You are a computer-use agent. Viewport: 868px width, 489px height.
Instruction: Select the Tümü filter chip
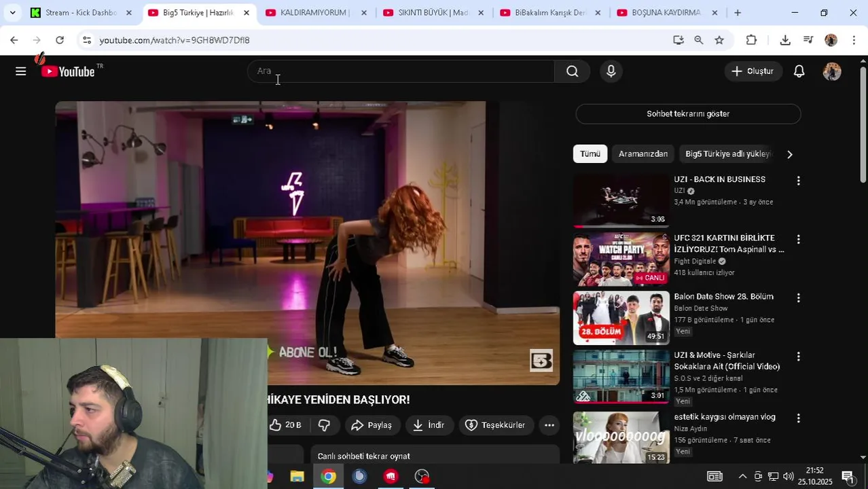click(x=590, y=154)
